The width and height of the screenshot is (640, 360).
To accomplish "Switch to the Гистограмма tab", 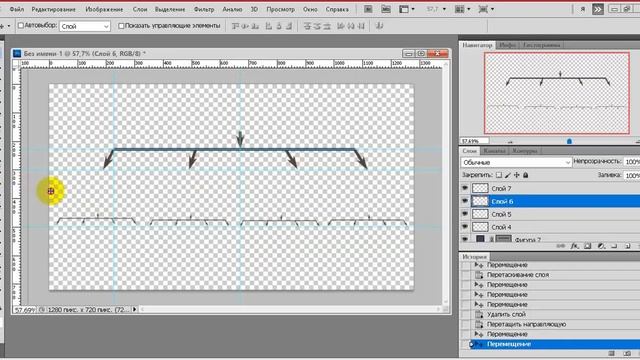I will pyautogui.click(x=541, y=45).
